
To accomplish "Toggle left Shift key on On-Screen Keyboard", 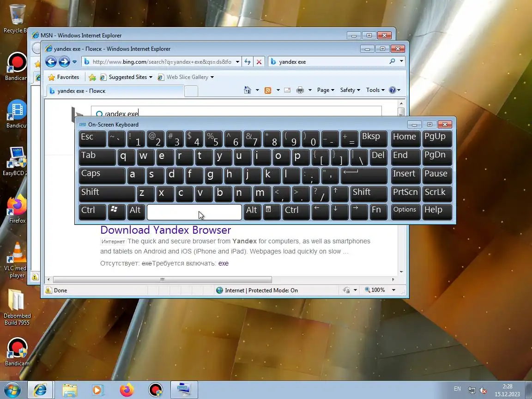I will 107,194.
